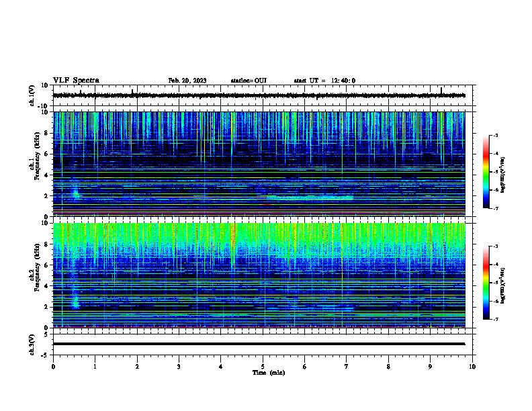Click the "station=OUI" header label
The height and width of the screenshot is (411, 532).
point(249,81)
